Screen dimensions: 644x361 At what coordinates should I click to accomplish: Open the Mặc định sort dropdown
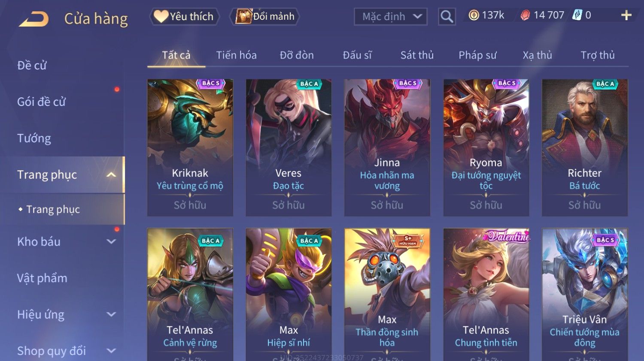[391, 17]
